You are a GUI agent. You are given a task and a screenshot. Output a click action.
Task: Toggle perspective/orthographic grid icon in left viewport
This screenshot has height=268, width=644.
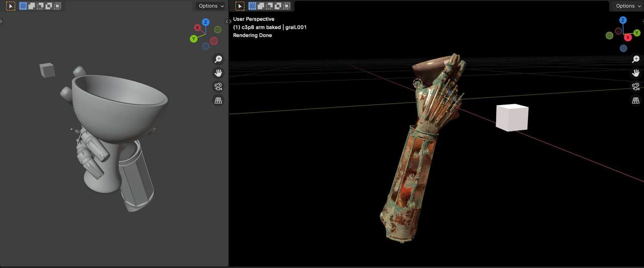point(218,101)
